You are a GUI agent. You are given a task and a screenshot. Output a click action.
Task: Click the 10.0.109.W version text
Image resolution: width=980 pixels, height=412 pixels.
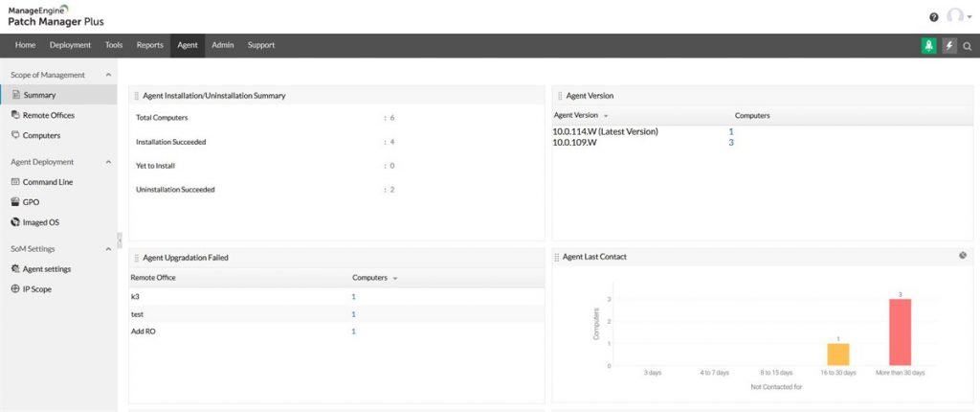(575, 142)
